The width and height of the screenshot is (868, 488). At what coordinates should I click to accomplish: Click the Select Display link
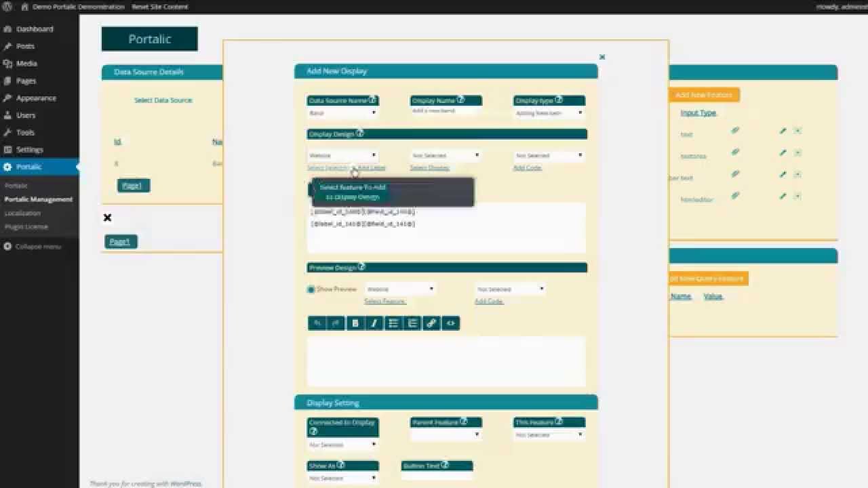[x=430, y=167]
